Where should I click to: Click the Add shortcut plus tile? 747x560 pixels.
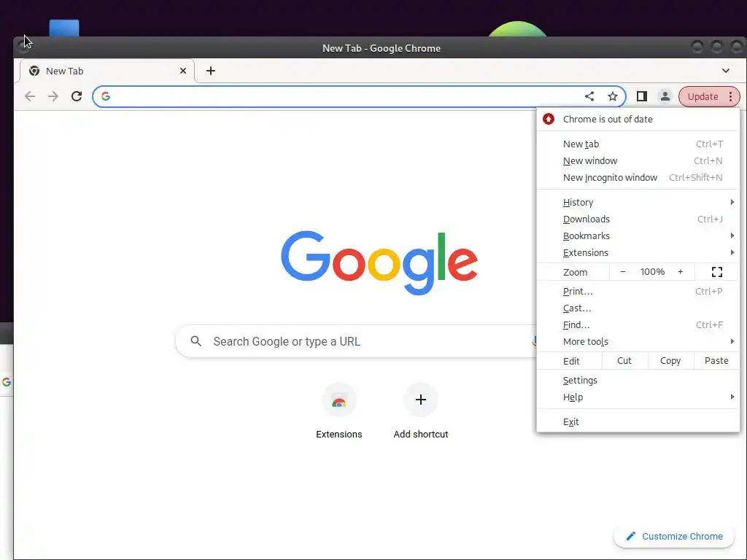[x=421, y=411]
